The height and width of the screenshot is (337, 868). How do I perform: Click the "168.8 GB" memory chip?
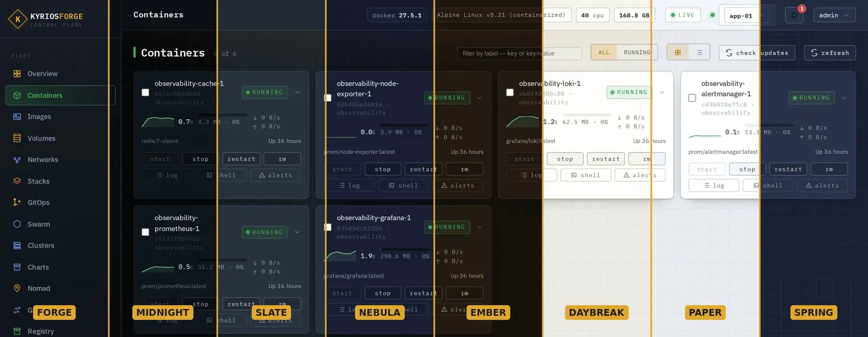[x=634, y=15]
